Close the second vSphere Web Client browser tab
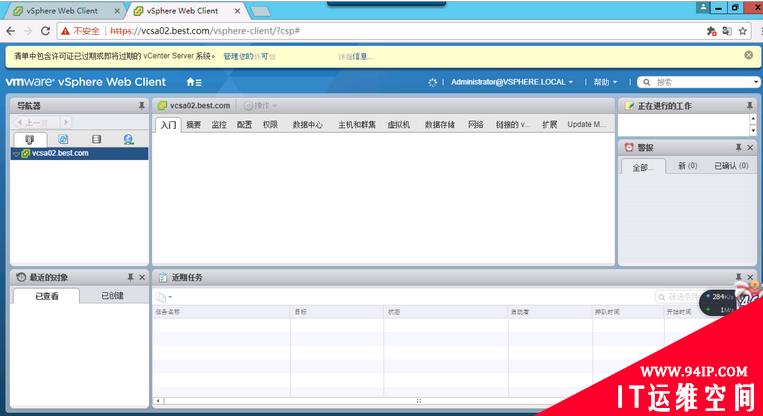This screenshot has height=416, width=763. point(237,11)
